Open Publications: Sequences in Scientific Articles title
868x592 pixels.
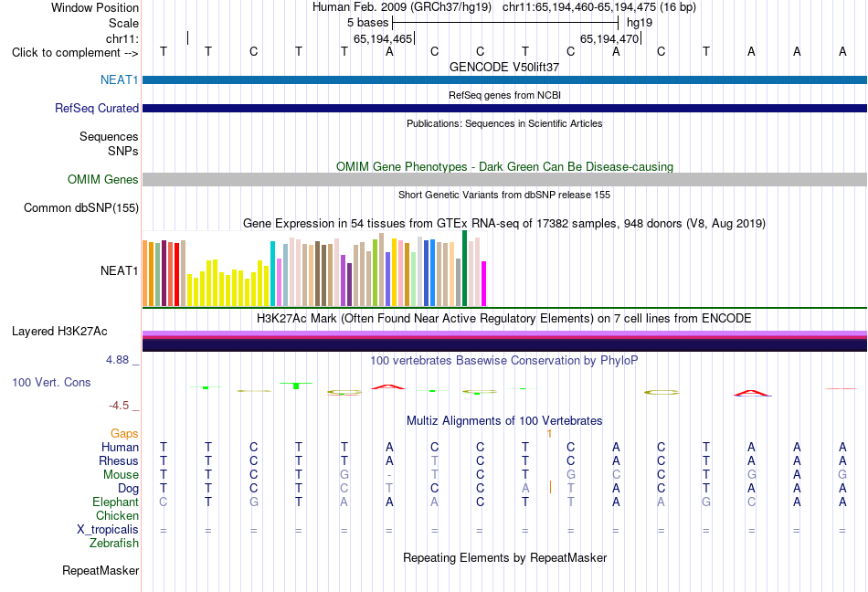pyautogui.click(x=504, y=123)
